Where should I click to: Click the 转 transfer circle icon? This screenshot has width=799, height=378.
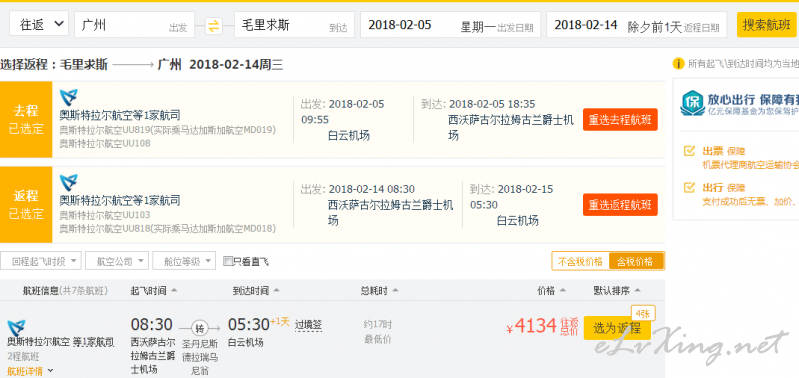click(x=199, y=328)
